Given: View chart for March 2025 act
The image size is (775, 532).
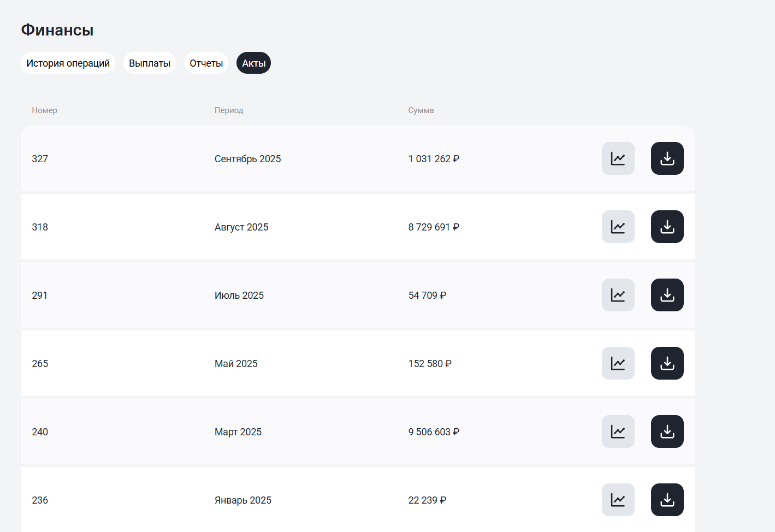Looking at the screenshot, I should 618,431.
